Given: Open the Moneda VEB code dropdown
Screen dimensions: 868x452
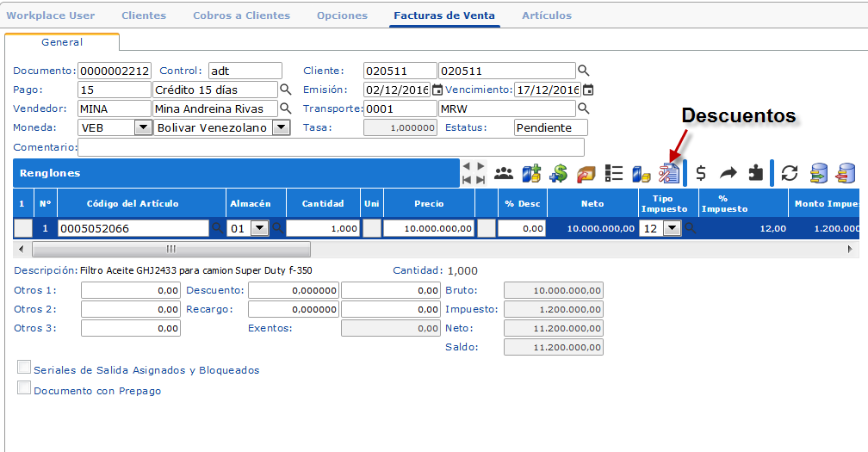Looking at the screenshot, I should [143, 127].
